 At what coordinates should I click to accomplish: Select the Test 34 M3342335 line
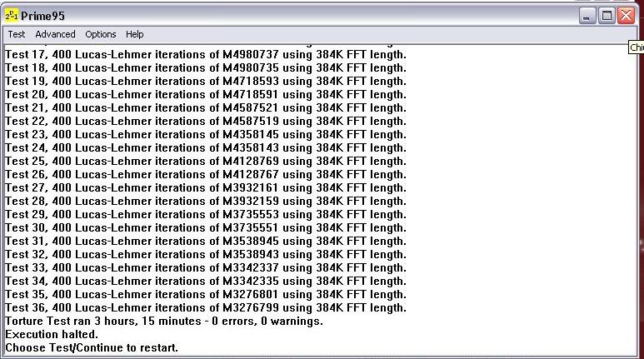point(205,281)
